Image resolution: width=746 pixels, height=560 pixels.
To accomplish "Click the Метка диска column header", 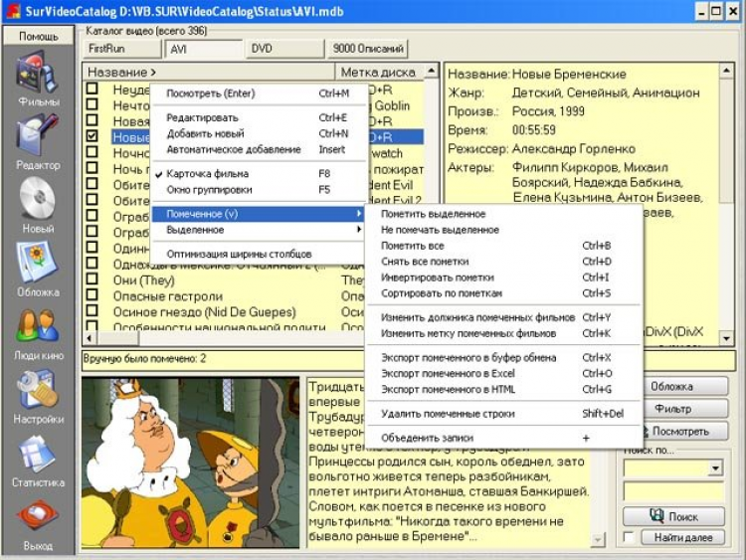I will click(379, 72).
